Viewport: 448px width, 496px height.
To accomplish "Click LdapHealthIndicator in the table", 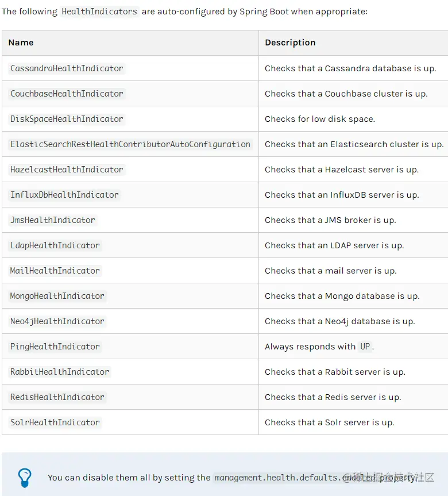I will [x=55, y=245].
